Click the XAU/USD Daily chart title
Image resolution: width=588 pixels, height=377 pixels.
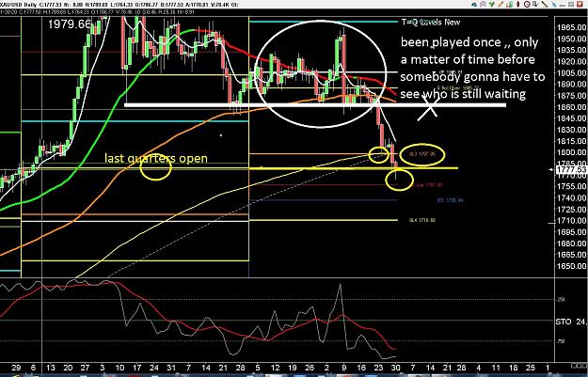click(x=18, y=5)
